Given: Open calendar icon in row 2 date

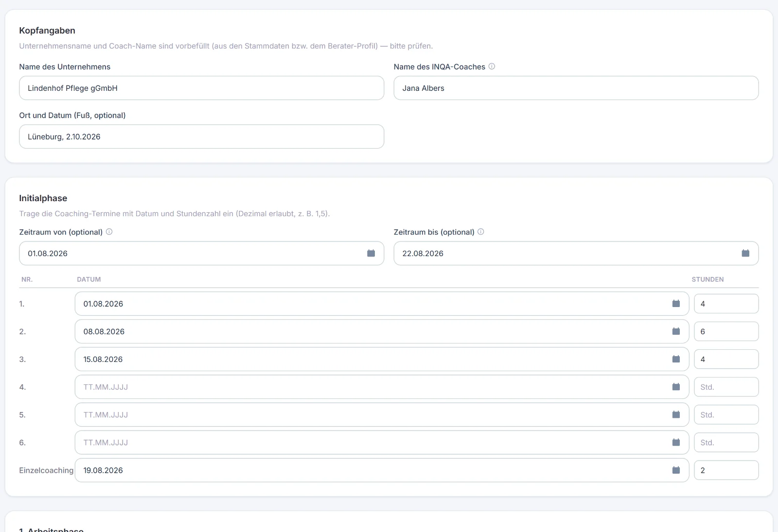Looking at the screenshot, I should 676,331.
